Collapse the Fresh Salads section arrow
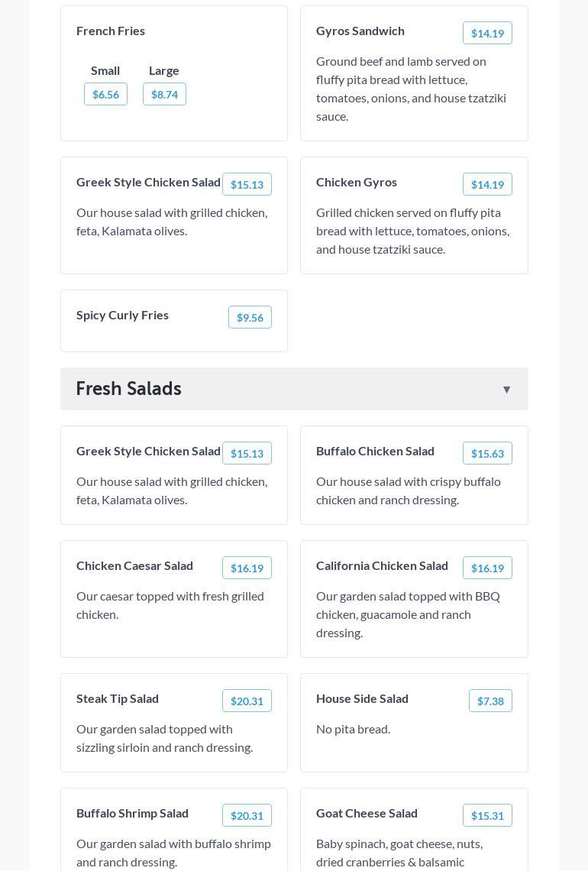Screen dimensions: 588x871 pos(506,390)
